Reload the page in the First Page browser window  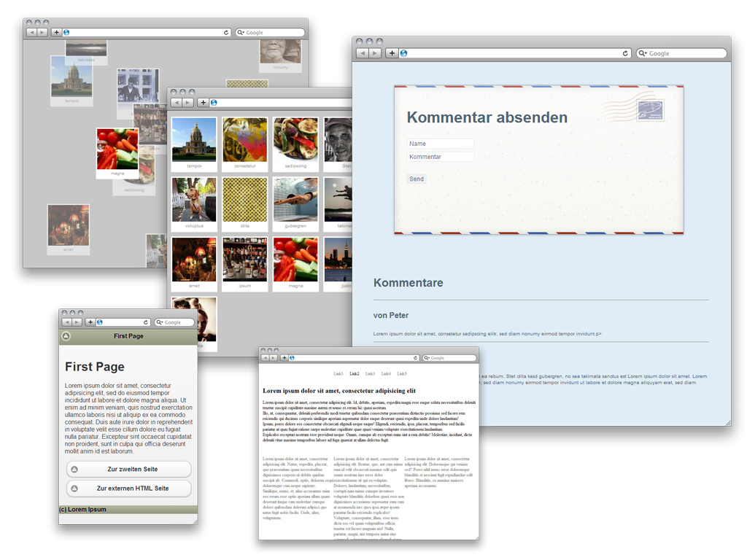click(146, 322)
